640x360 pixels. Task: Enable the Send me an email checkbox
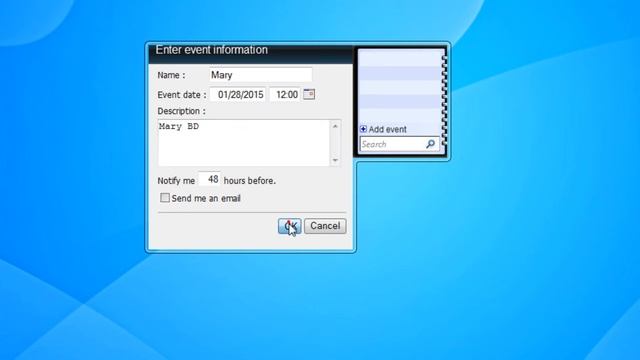(164, 198)
